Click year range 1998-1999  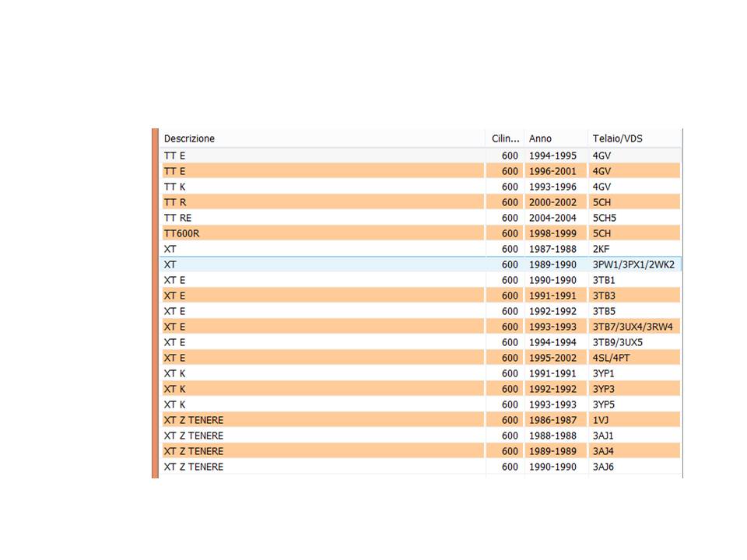(552, 234)
